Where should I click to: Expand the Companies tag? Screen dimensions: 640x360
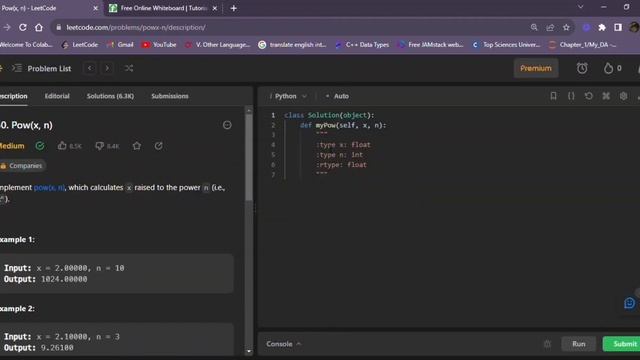click(22, 166)
